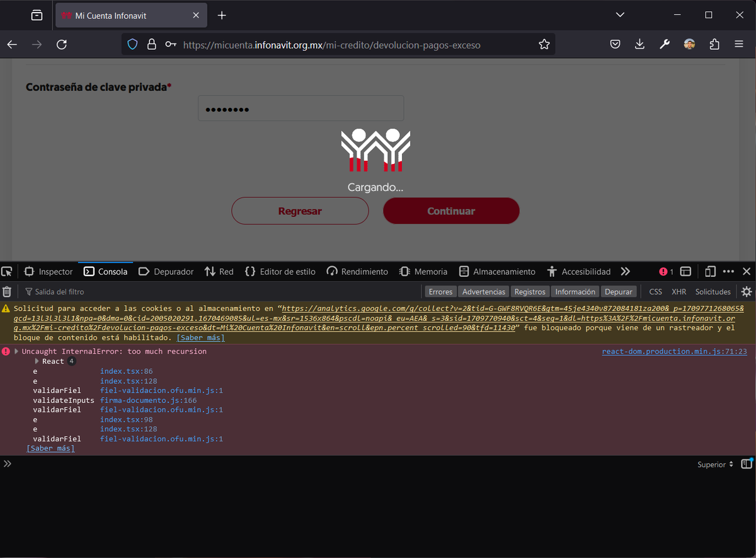Toggle the Depurar filter
Viewport: 756px width, 558px height.
[619, 292]
